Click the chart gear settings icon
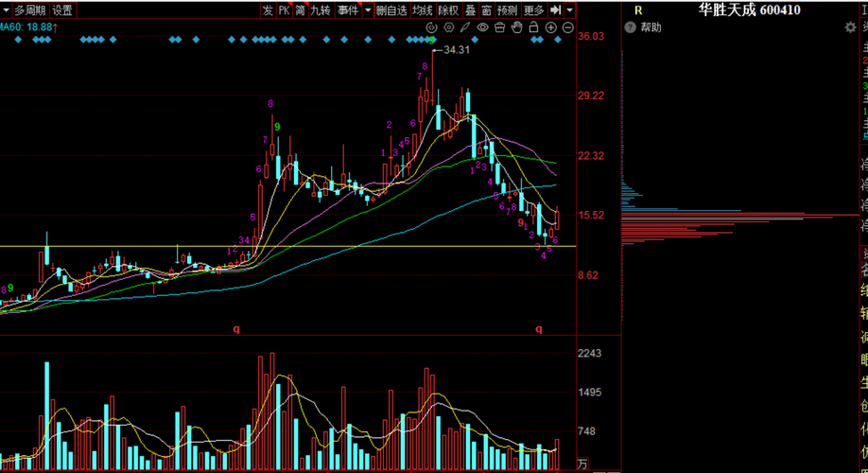Viewport: 868px width, 473px height. [x=448, y=27]
